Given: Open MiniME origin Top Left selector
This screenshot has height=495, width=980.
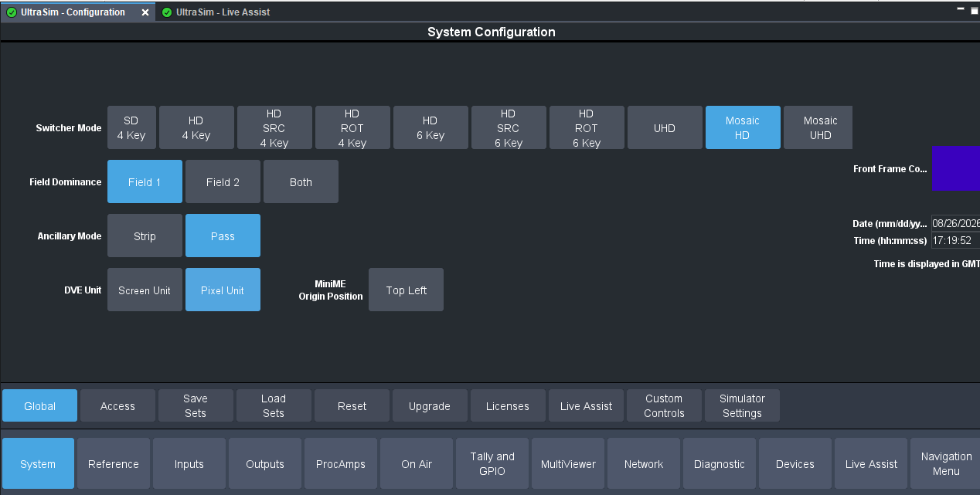Looking at the screenshot, I should [406, 290].
